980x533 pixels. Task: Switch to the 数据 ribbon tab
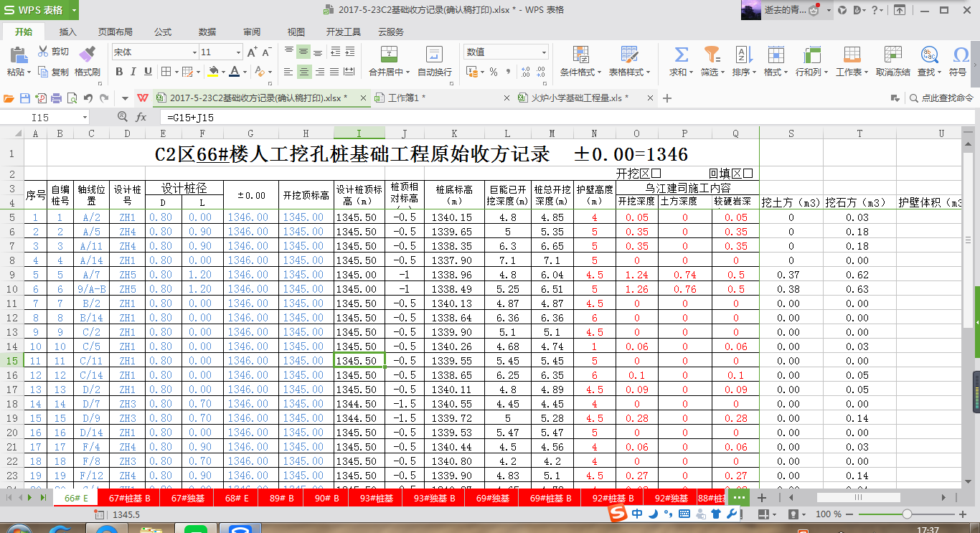click(x=207, y=32)
